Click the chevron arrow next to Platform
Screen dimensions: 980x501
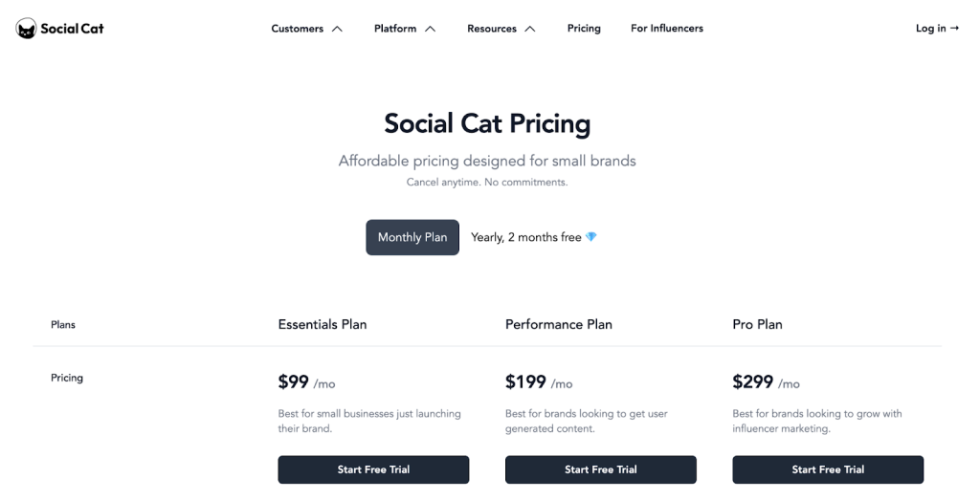pos(431,29)
